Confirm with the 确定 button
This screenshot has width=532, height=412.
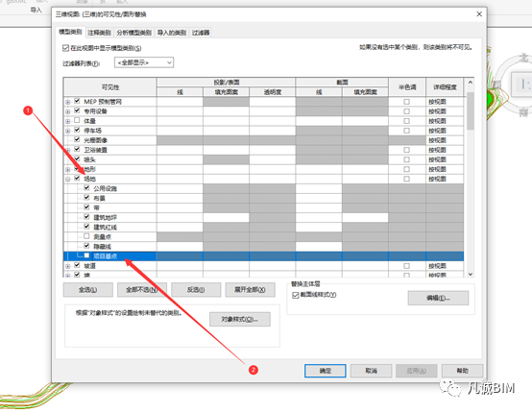pos(325,371)
